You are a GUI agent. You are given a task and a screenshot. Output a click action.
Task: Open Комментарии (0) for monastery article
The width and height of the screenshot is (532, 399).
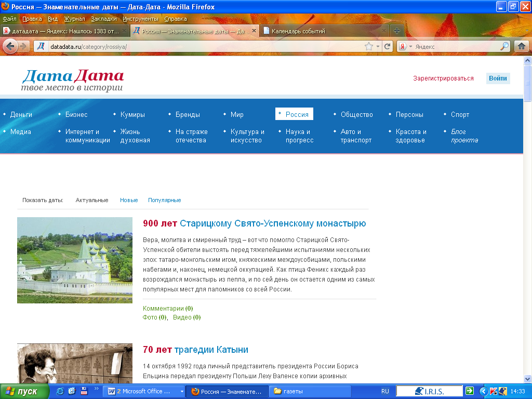168,309
